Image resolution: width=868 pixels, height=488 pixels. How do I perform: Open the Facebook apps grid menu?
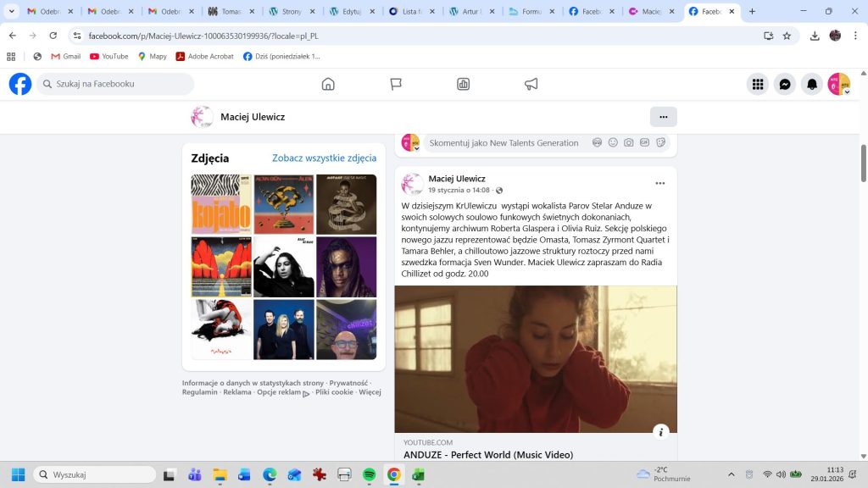click(758, 84)
